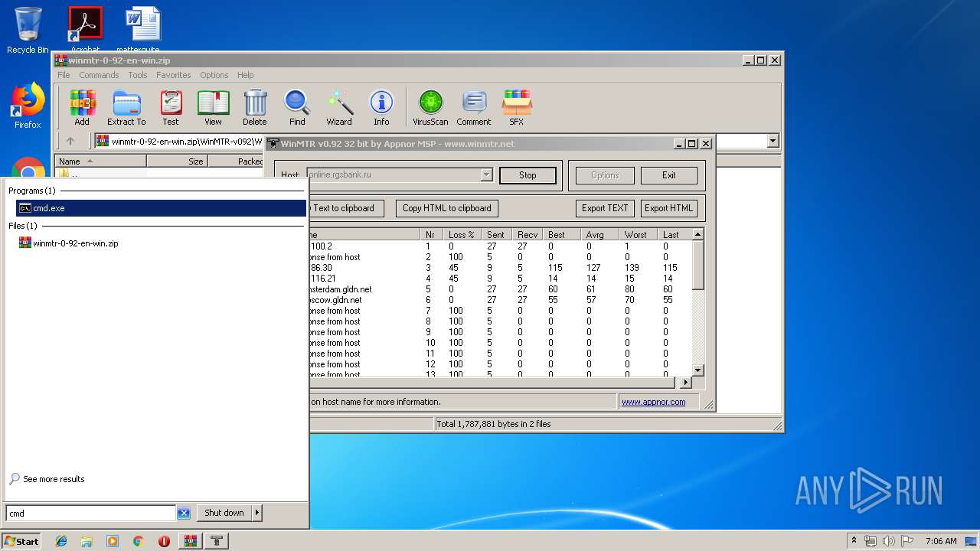This screenshot has height=551, width=980.
Task: Expand the WinRAR address bar dropdown
Action: pyautogui.click(x=773, y=141)
